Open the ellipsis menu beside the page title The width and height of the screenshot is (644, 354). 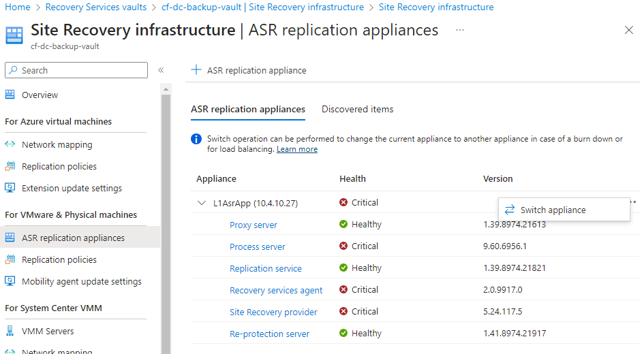coord(460,30)
